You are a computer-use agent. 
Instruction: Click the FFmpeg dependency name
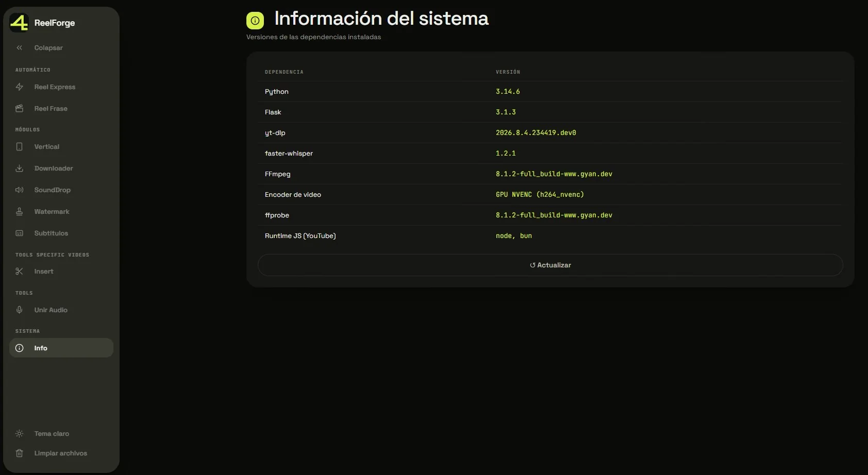(278, 174)
